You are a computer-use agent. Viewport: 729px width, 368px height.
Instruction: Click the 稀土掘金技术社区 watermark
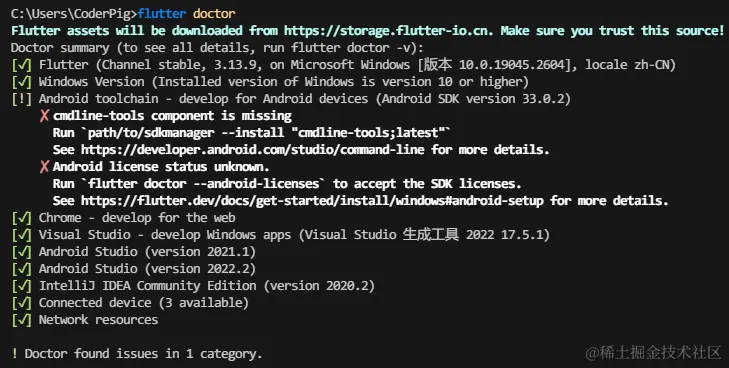point(654,352)
